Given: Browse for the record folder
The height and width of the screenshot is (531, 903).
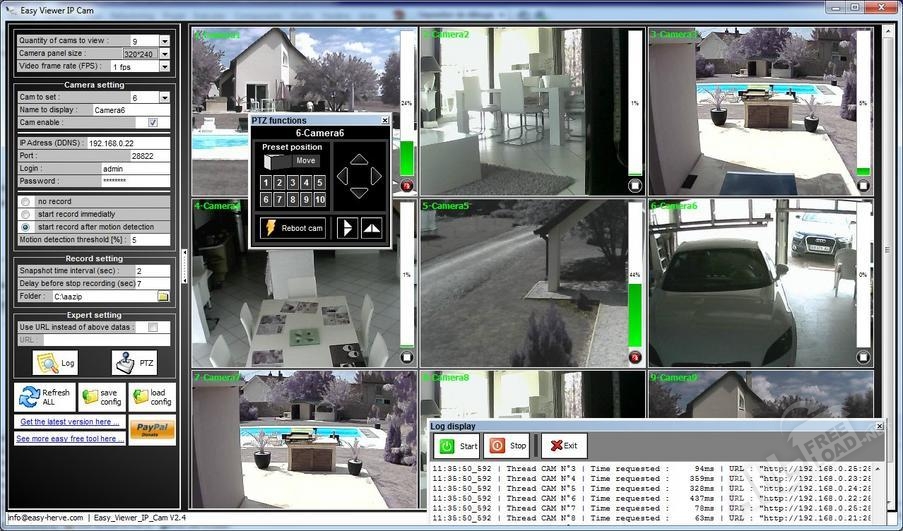Looking at the screenshot, I should pyautogui.click(x=163, y=296).
